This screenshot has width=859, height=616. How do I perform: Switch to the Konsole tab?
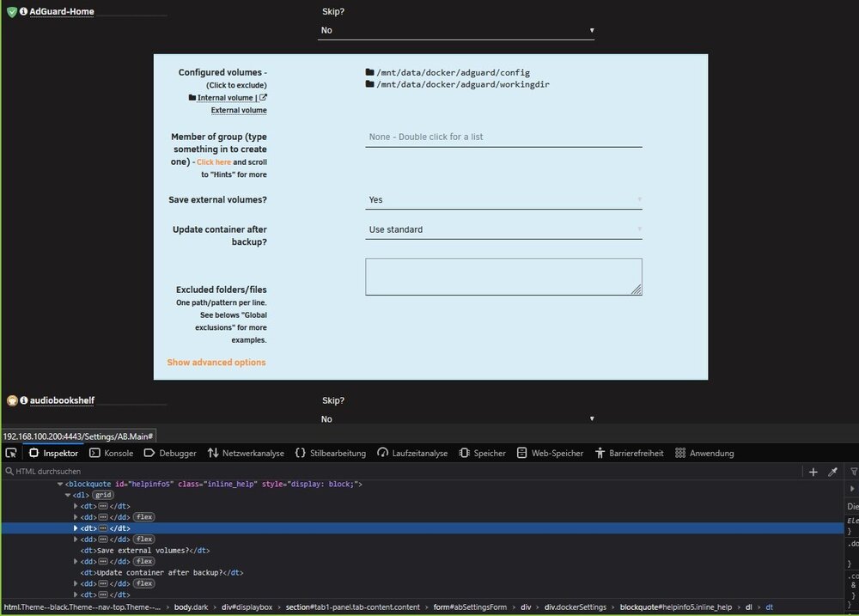pos(111,454)
